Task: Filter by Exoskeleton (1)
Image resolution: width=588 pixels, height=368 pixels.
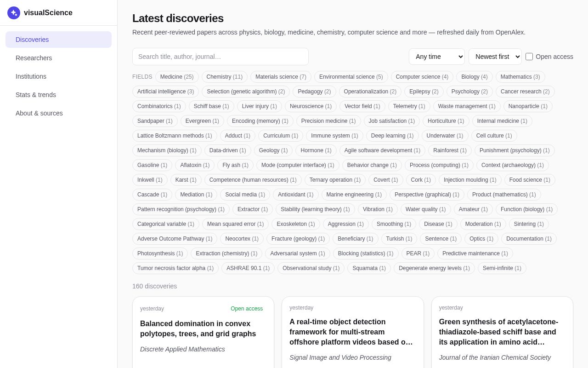Action: point(296,224)
